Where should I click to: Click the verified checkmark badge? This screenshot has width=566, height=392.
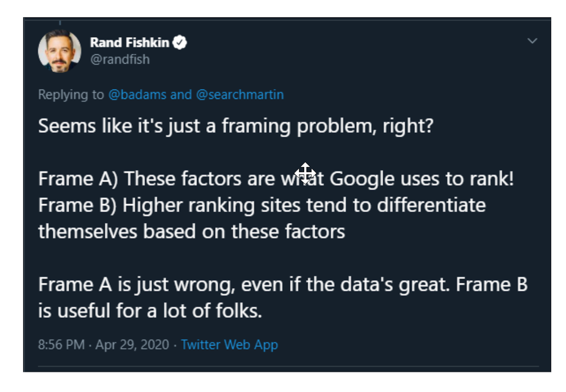click(180, 43)
